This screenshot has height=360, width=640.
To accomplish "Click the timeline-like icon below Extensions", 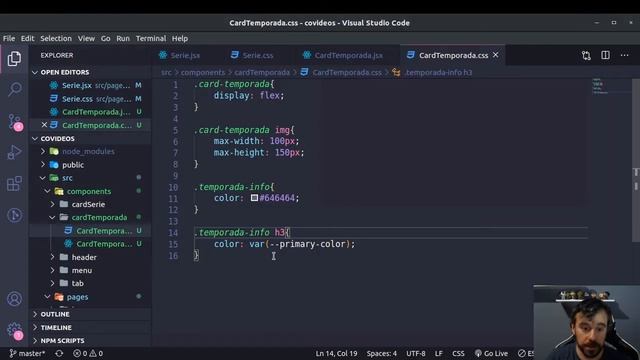I will (14, 215).
